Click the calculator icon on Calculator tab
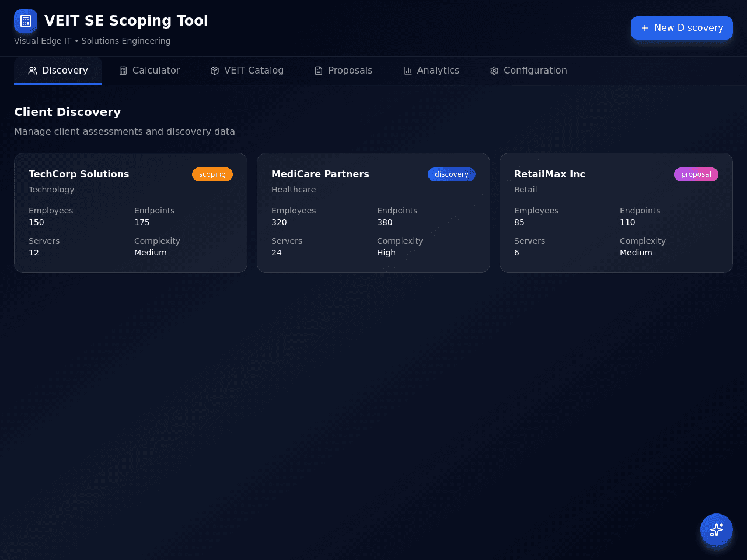The width and height of the screenshot is (747, 560). pos(123,71)
